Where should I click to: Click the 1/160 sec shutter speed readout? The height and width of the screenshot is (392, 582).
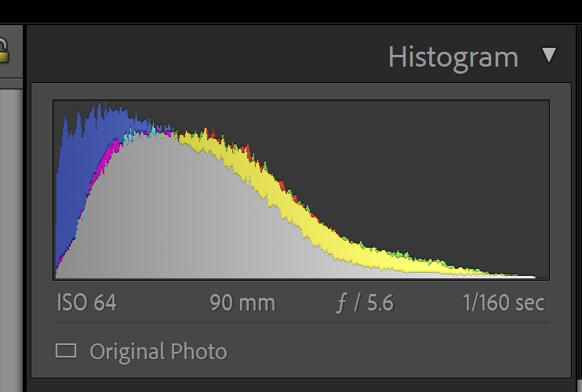coord(503,303)
